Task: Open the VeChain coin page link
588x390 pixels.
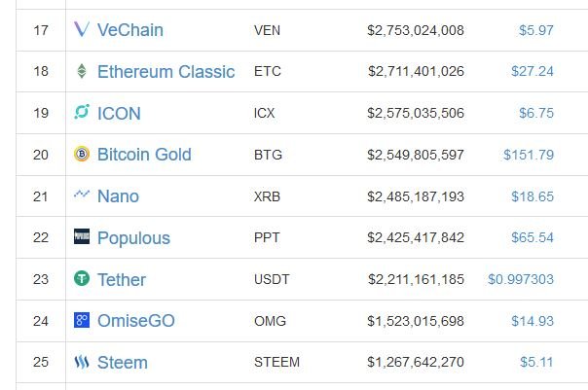Action: tap(130, 30)
